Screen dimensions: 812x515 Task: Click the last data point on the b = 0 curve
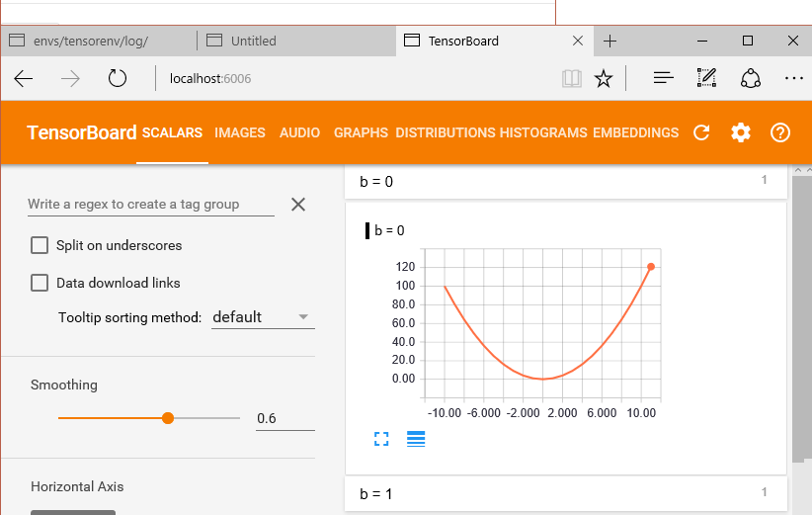tap(651, 267)
